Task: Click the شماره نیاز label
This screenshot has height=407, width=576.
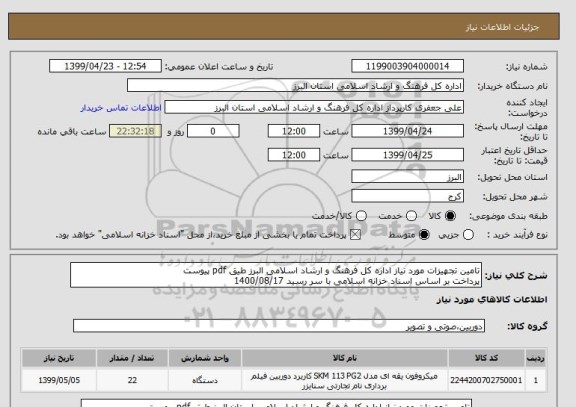Action: click(527, 67)
